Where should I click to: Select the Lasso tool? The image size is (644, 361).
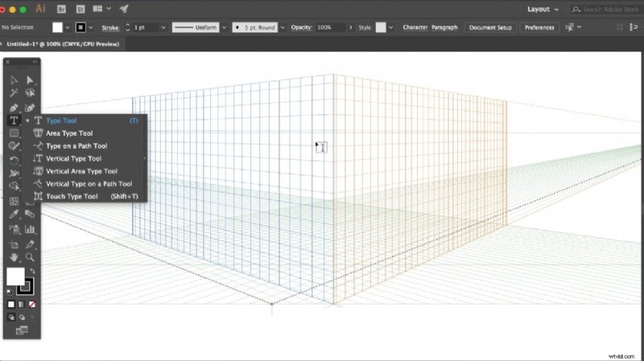coord(30,93)
